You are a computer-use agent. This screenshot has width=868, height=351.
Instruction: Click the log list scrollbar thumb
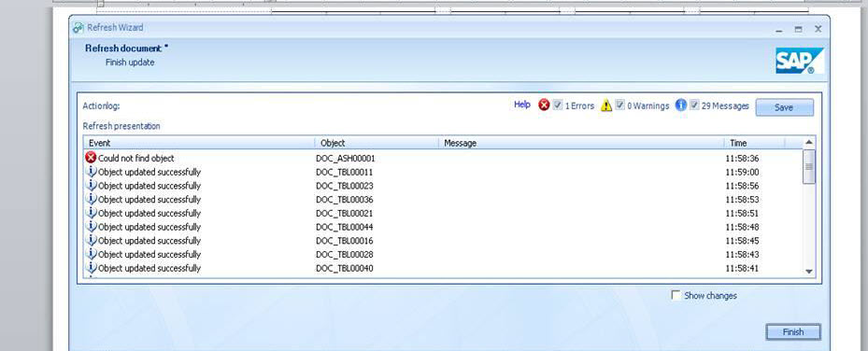point(809,166)
